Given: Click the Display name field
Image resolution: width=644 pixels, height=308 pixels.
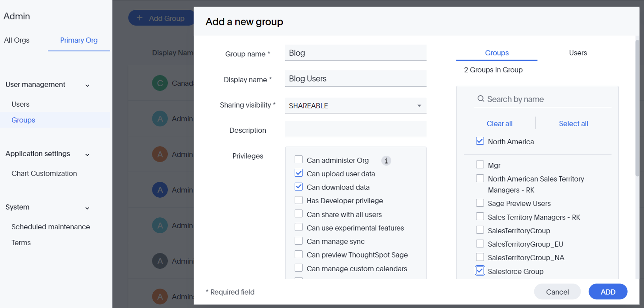Looking at the screenshot, I should click(356, 78).
